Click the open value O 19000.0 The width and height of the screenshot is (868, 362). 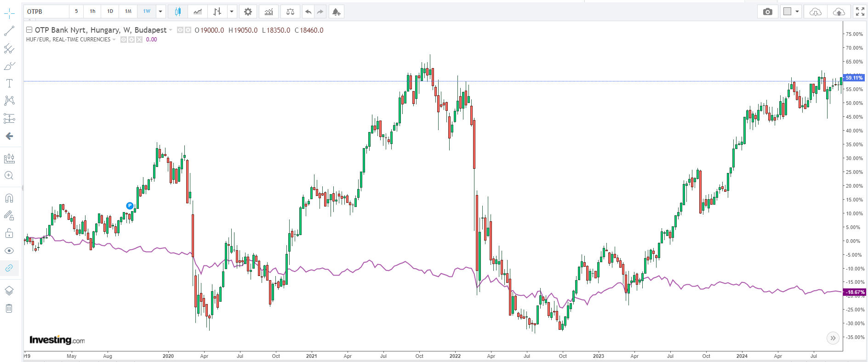(x=209, y=30)
